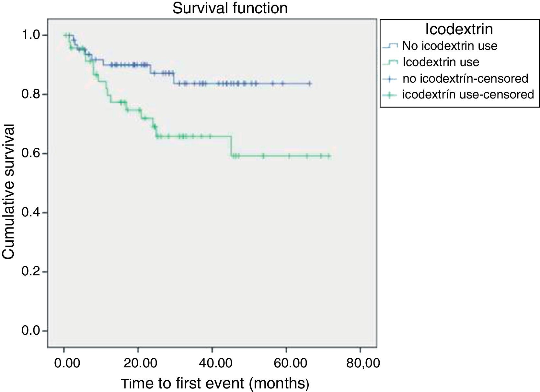Click the last censored mark on the green curve

(x=328, y=156)
